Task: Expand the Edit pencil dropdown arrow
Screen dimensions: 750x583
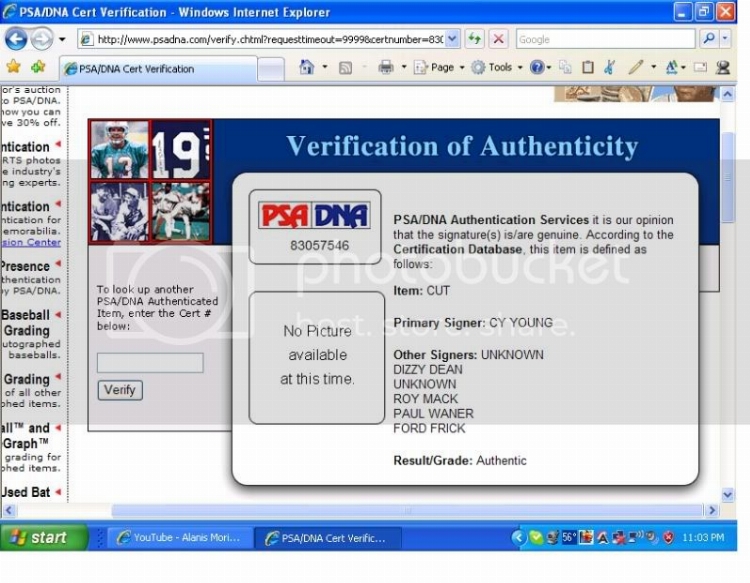Action: click(653, 67)
